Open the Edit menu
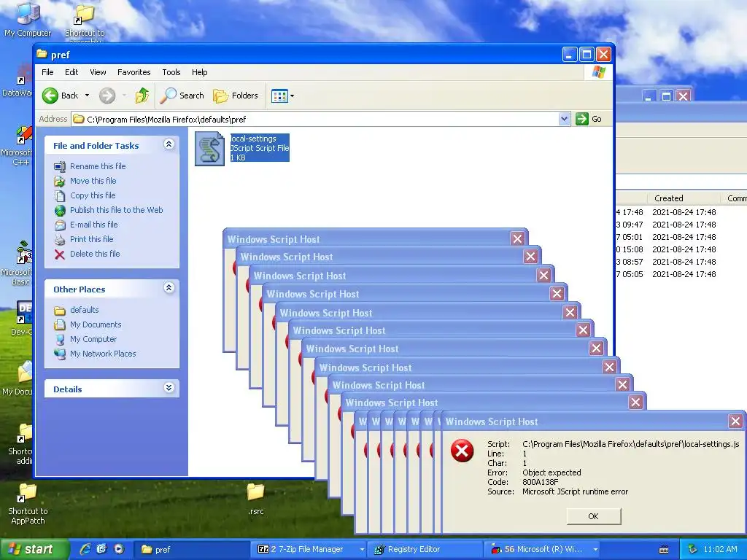 pos(71,72)
